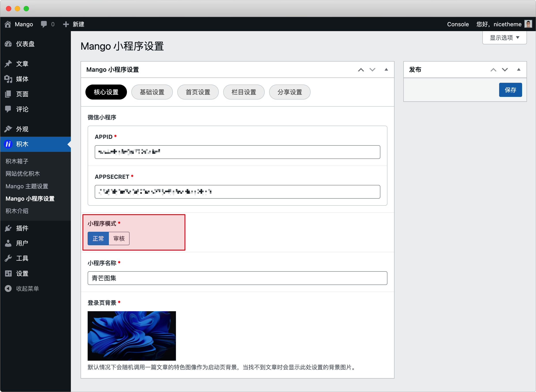Click the 媒体 media icon in sidebar
This screenshot has width=536, height=392.
pos(8,79)
